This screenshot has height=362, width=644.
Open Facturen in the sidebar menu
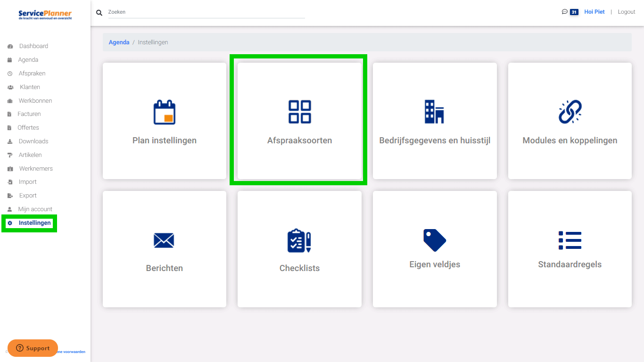click(29, 114)
